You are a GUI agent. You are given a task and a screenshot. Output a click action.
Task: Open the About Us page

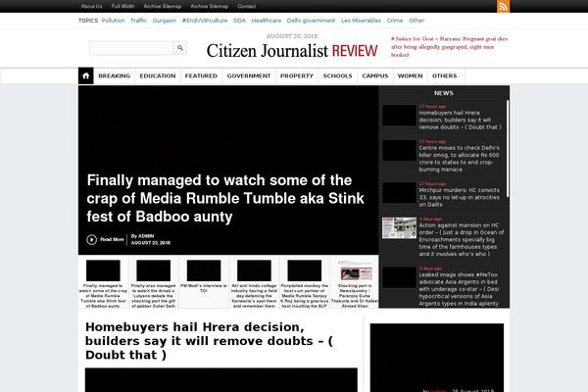(91, 6)
